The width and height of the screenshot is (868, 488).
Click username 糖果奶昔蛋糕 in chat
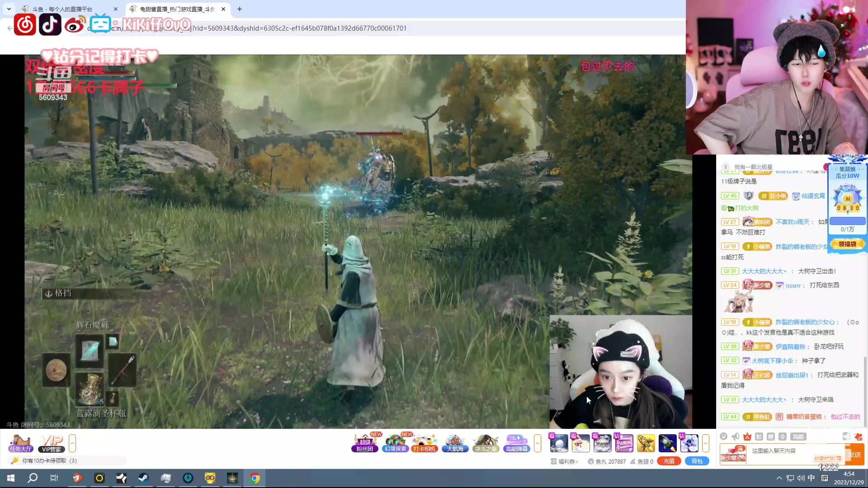click(804, 417)
